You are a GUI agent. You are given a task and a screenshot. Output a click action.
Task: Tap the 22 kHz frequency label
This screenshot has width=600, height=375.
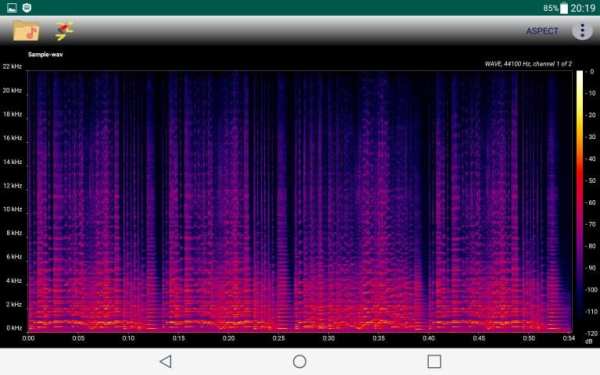click(12, 67)
